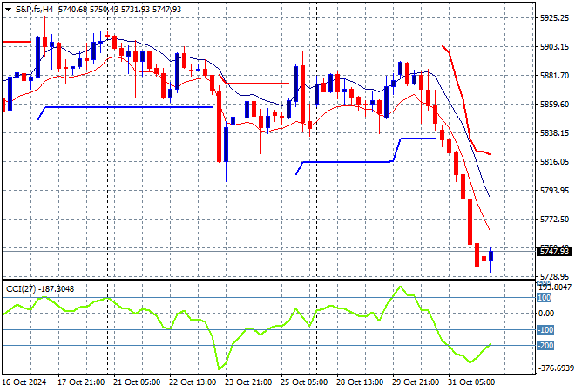Click the 5925.25 price axis label

coord(554,18)
